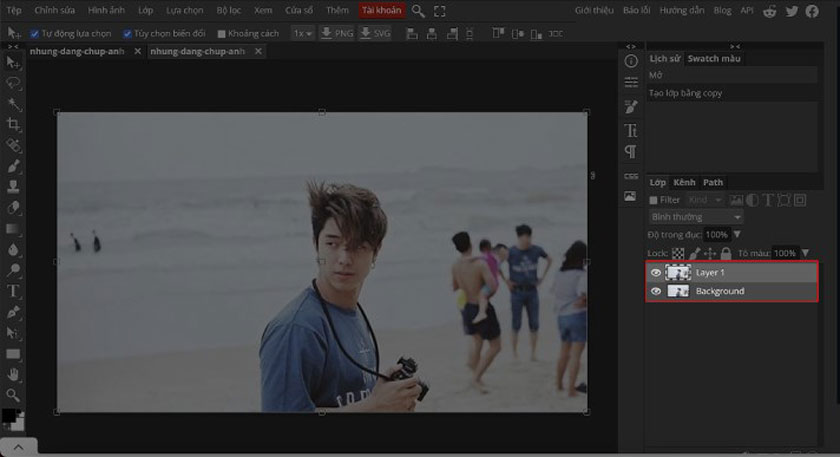Select the Move tool in left toolbar
Screen dimensions: 840x457
[13, 63]
